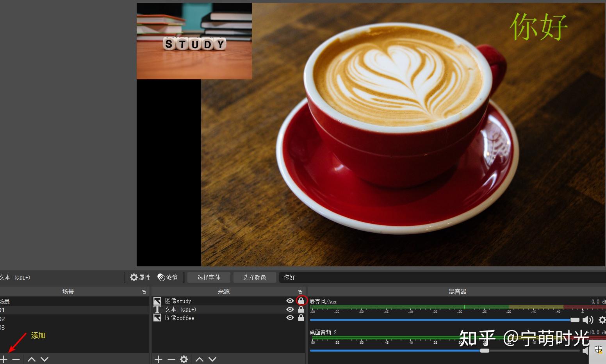This screenshot has width=606, height=364.
Task: Move the selected scene down
Action: [x=45, y=359]
